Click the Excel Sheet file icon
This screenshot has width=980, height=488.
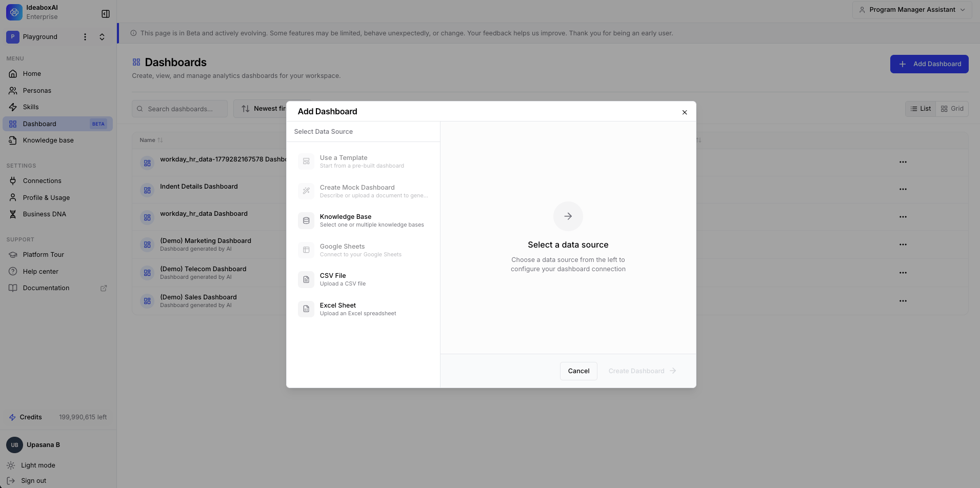pyautogui.click(x=306, y=309)
